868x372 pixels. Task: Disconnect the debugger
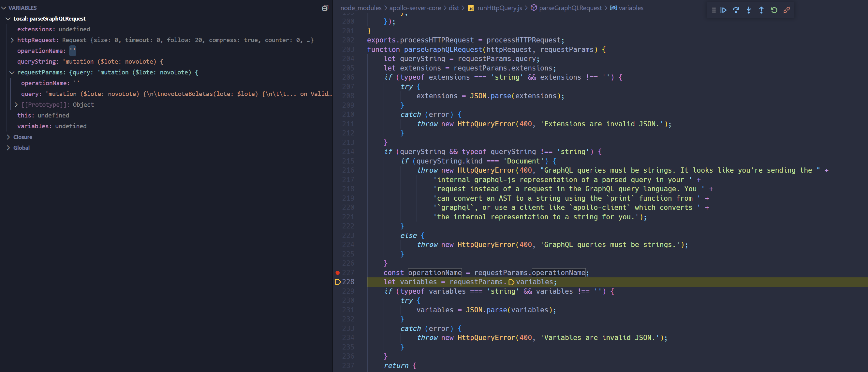coord(787,10)
